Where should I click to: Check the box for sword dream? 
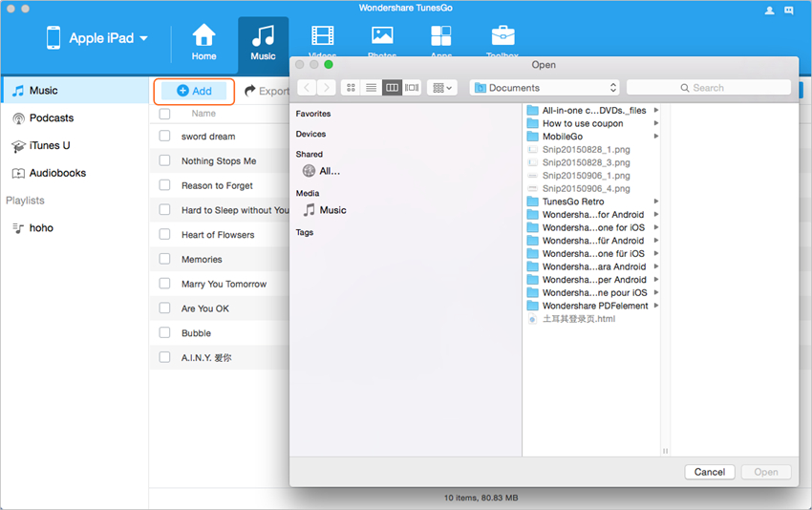164,137
